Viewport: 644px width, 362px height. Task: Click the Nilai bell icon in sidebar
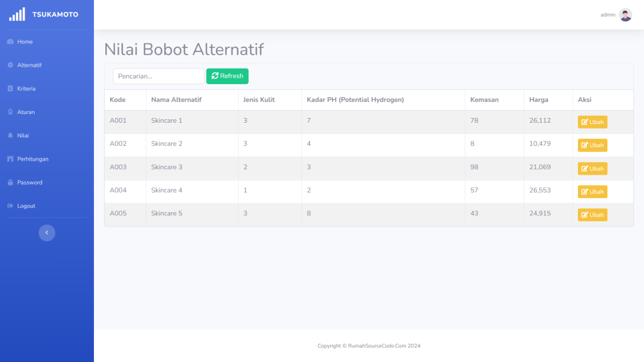point(10,135)
